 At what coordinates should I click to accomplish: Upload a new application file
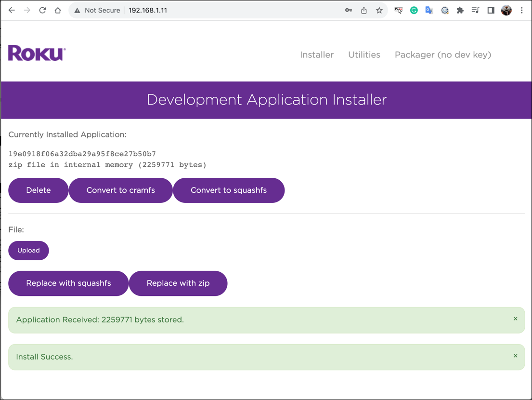click(28, 250)
